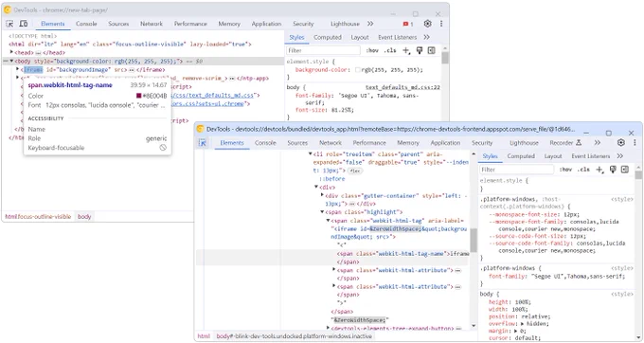Focus the Filter field in front window Styles pane
The height and width of the screenshot is (343, 644).
point(517,170)
